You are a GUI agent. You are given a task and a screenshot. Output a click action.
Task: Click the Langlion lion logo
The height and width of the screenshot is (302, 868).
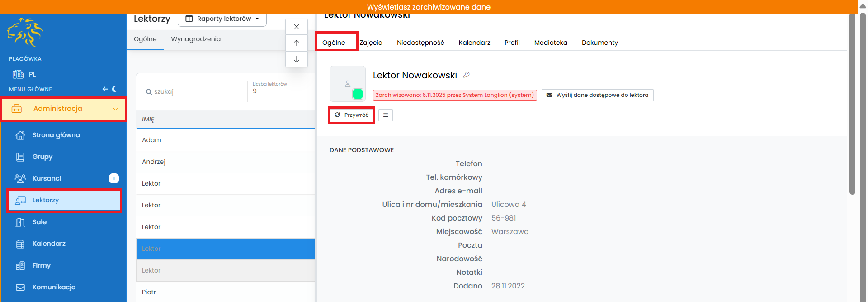pos(25,32)
